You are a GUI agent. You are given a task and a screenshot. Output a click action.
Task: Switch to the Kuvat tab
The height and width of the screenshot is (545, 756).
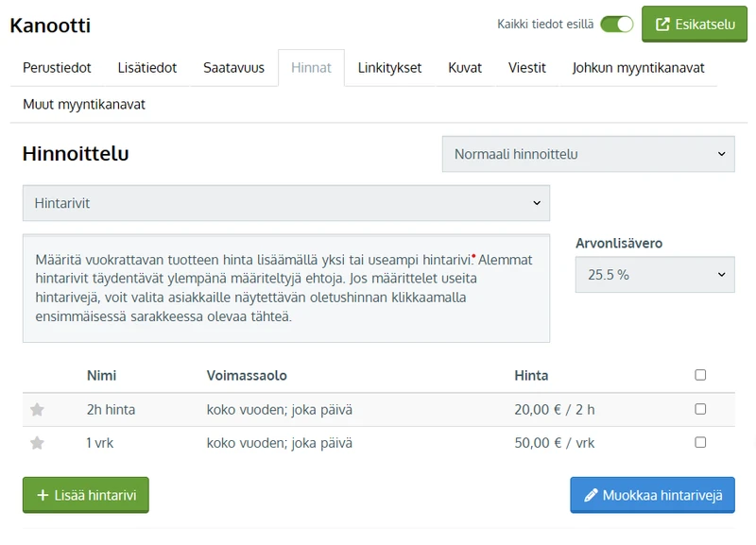pos(465,68)
